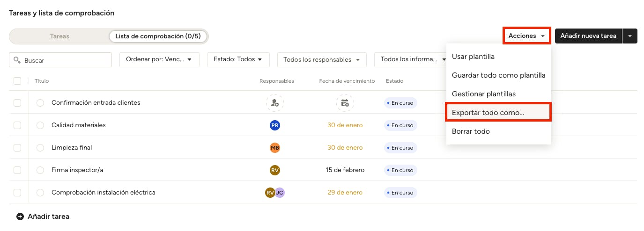
Task: Check the box for Calidad materiales row
Action: click(x=17, y=125)
